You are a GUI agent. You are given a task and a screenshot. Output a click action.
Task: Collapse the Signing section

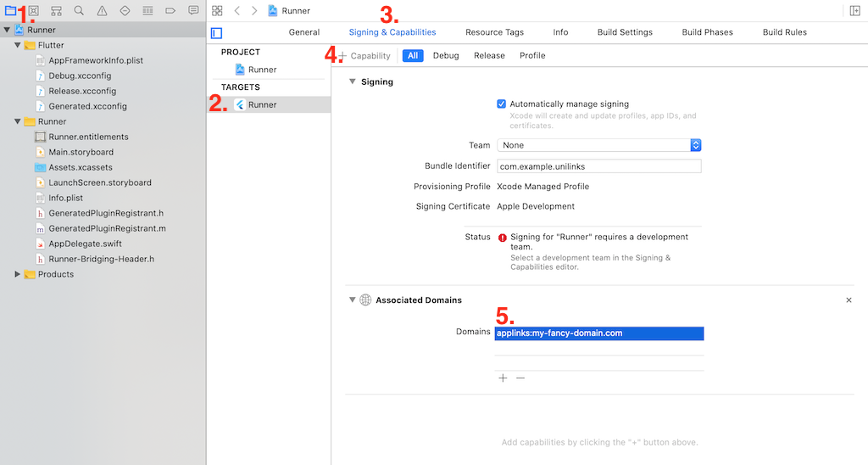click(352, 81)
